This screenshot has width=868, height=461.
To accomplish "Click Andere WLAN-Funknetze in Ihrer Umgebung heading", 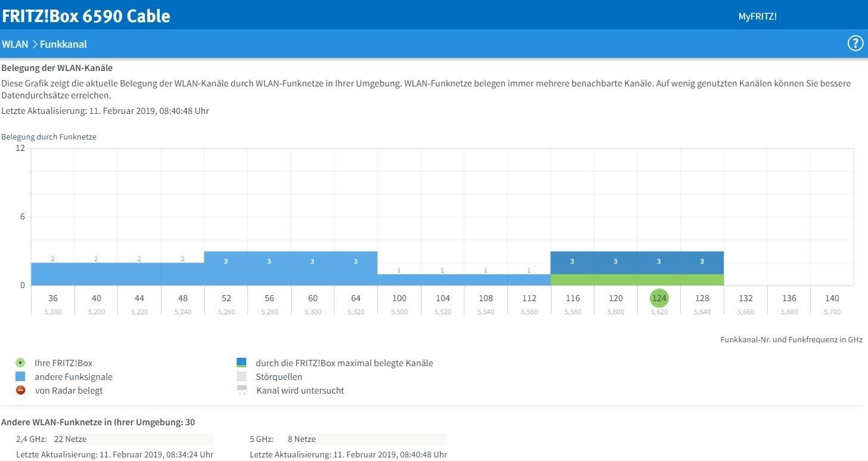I will (98, 422).
